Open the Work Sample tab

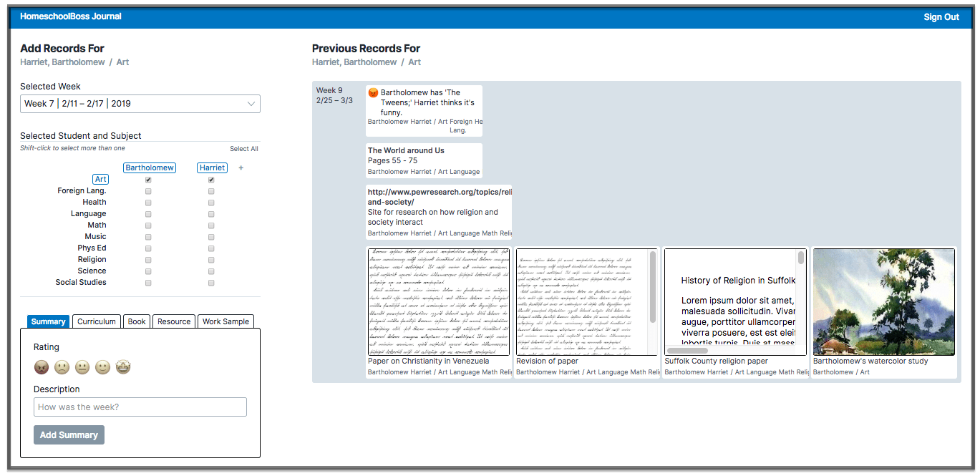(x=225, y=322)
